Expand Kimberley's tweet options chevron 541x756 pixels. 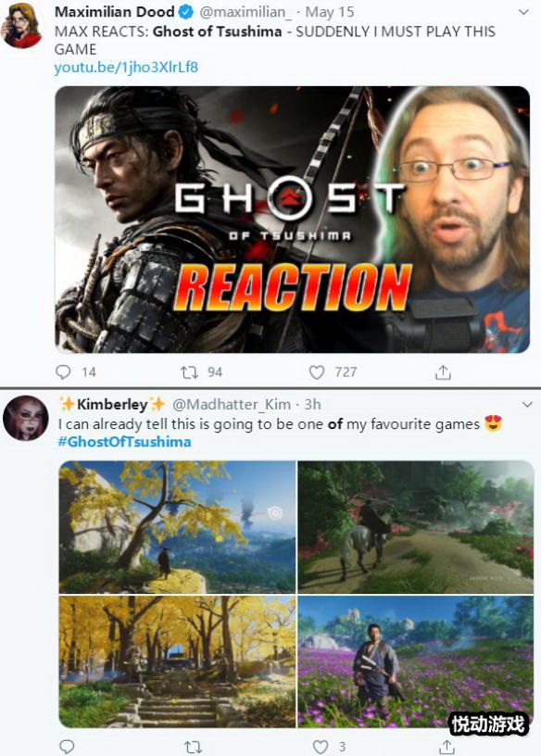click(527, 404)
